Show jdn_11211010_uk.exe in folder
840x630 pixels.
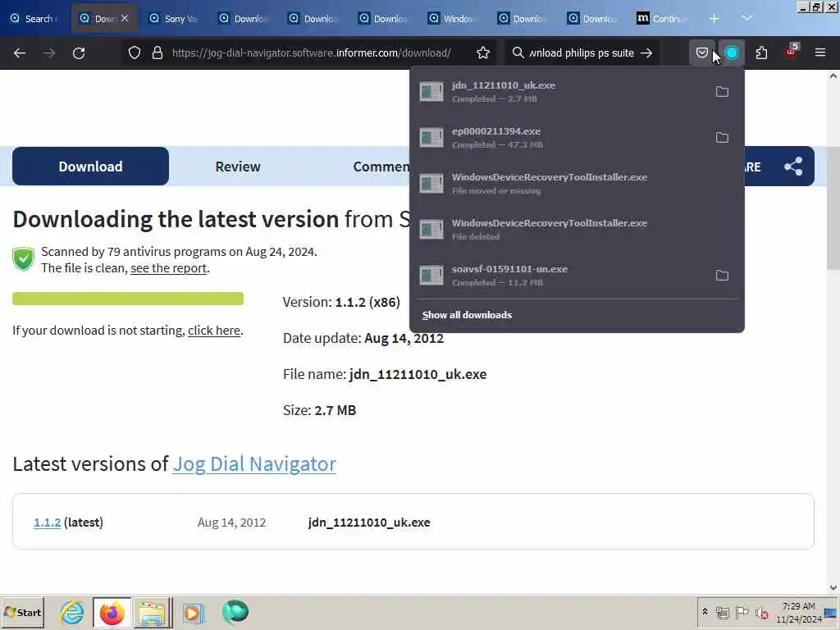coord(722,92)
